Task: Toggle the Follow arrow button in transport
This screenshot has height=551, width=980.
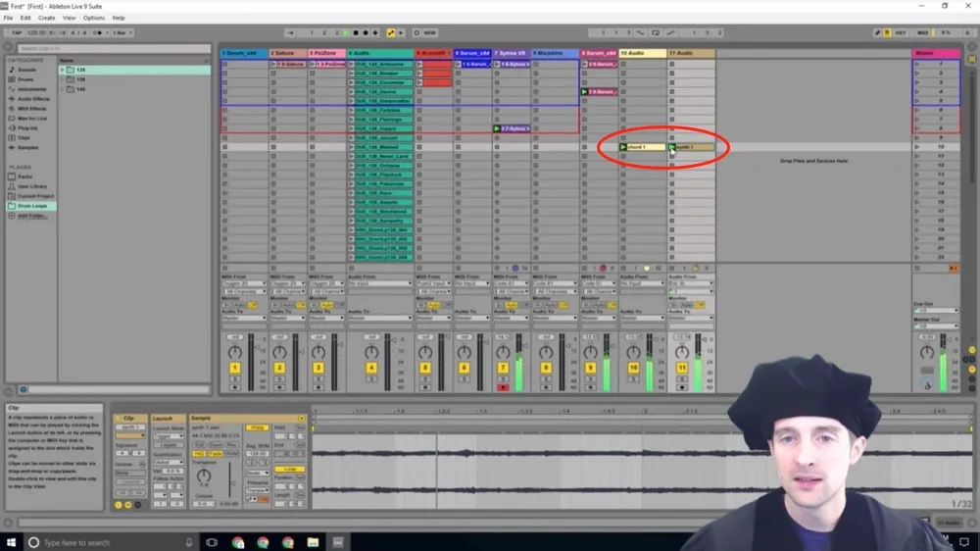Action: pyautogui.click(x=291, y=32)
